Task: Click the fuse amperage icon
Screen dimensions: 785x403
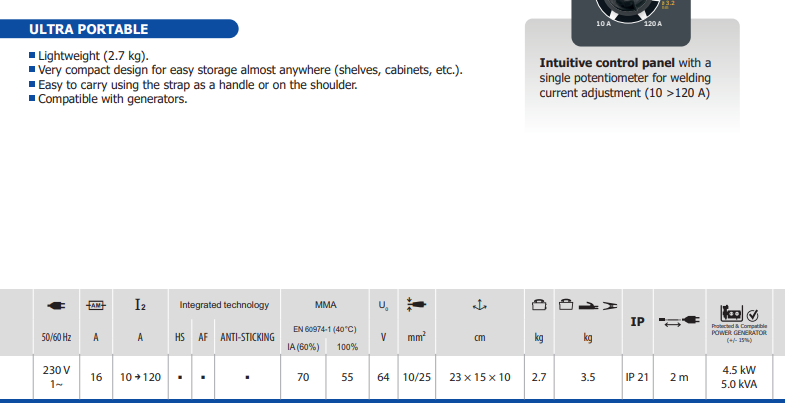Action: pos(96,304)
